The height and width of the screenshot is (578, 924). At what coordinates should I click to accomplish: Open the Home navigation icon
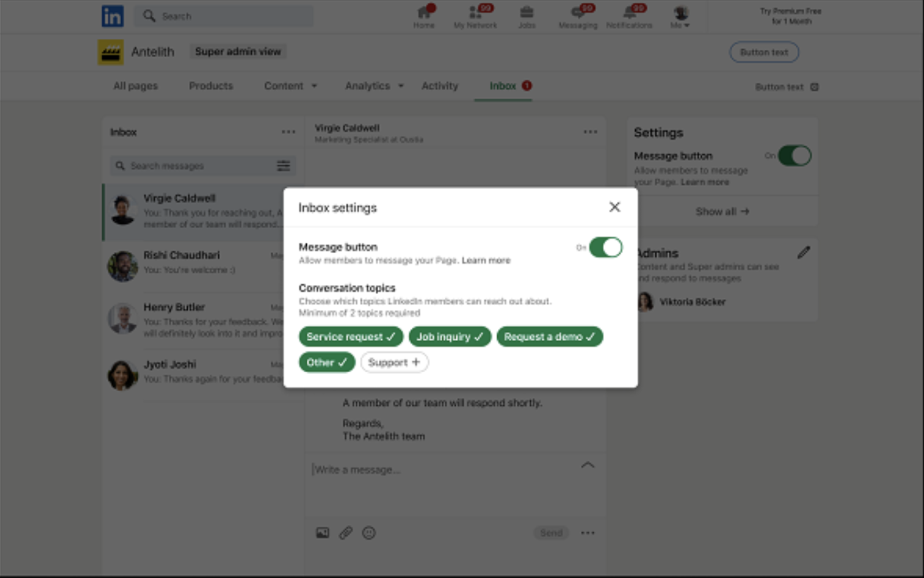424,17
